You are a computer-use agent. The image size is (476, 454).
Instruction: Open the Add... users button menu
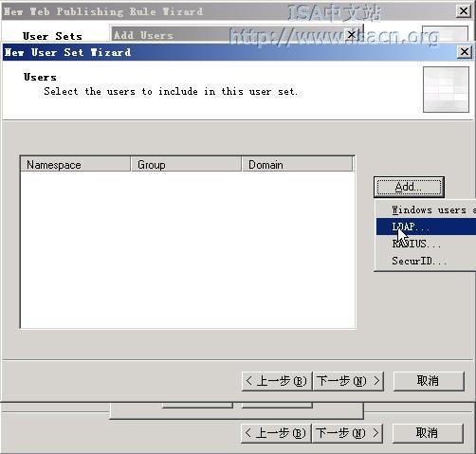[409, 187]
